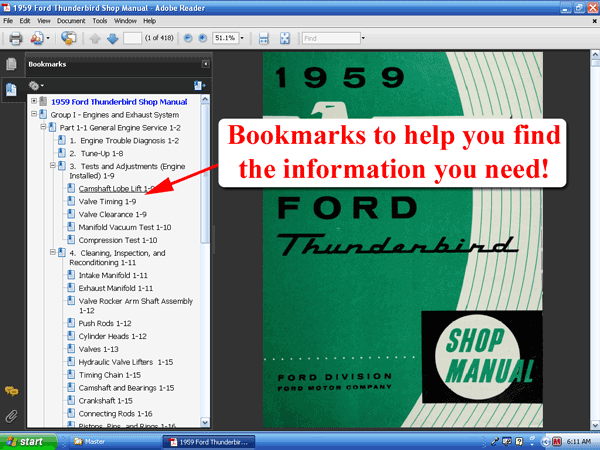The width and height of the screenshot is (600, 450).
Task: Click the Find text field
Action: 331,38
